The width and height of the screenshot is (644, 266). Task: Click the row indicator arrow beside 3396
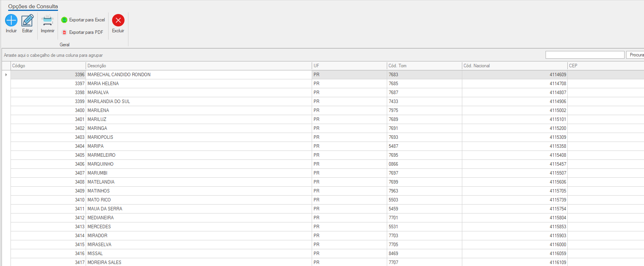pos(6,75)
